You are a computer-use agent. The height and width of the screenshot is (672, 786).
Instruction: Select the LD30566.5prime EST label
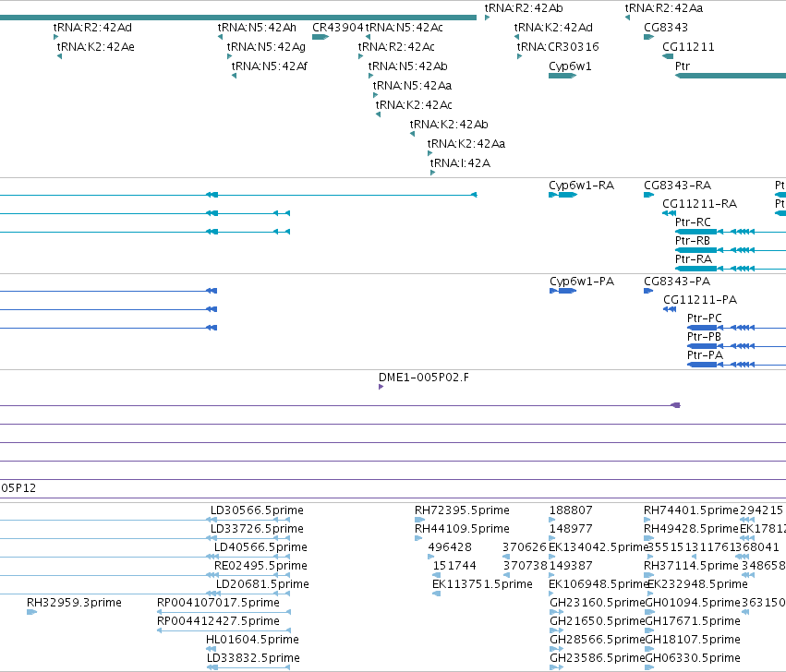click(257, 510)
